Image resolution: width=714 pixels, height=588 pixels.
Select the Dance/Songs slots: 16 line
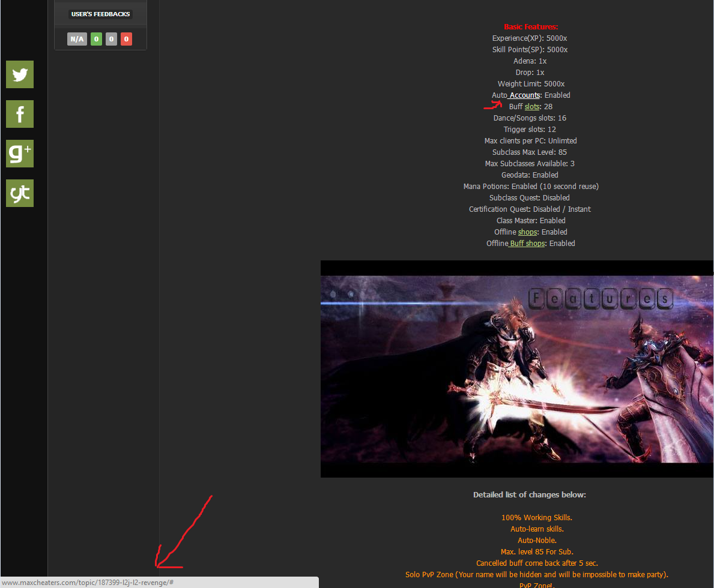click(x=530, y=118)
